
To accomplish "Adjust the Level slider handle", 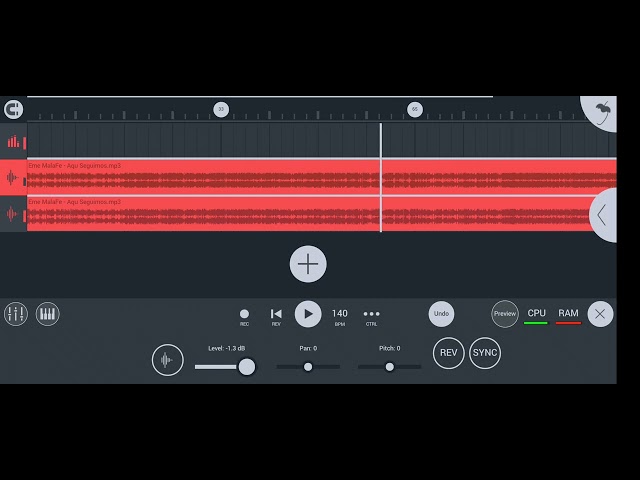I will [x=247, y=367].
